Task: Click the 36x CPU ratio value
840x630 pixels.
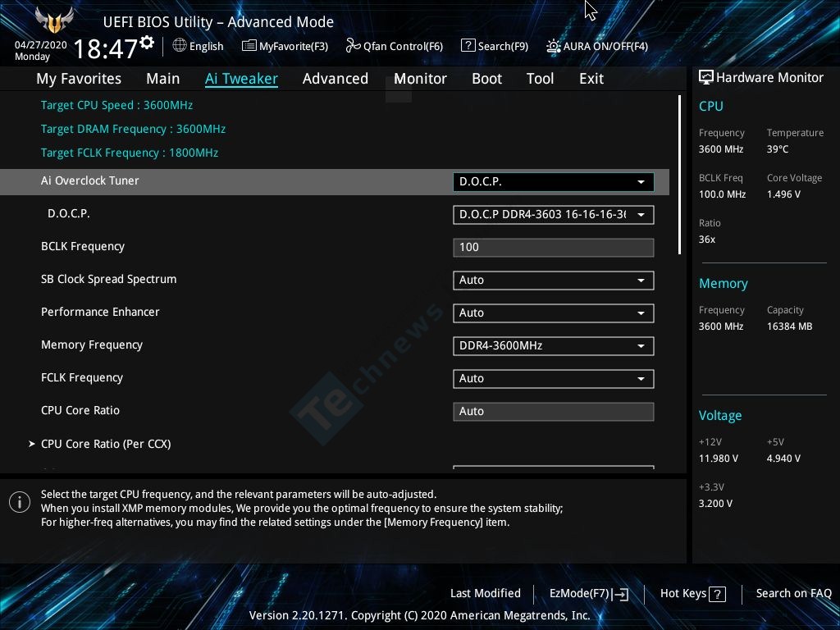Action: [707, 240]
